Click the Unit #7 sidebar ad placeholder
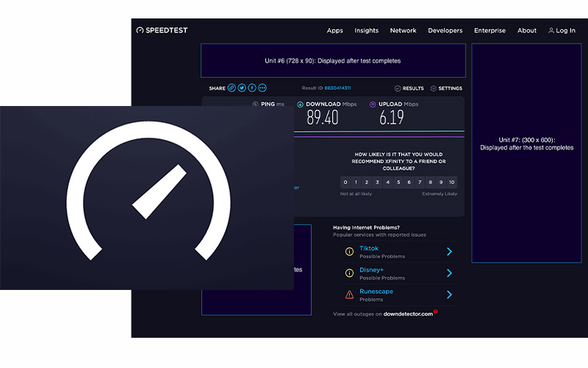Viewport: 588px width, 368px height. pos(526,153)
